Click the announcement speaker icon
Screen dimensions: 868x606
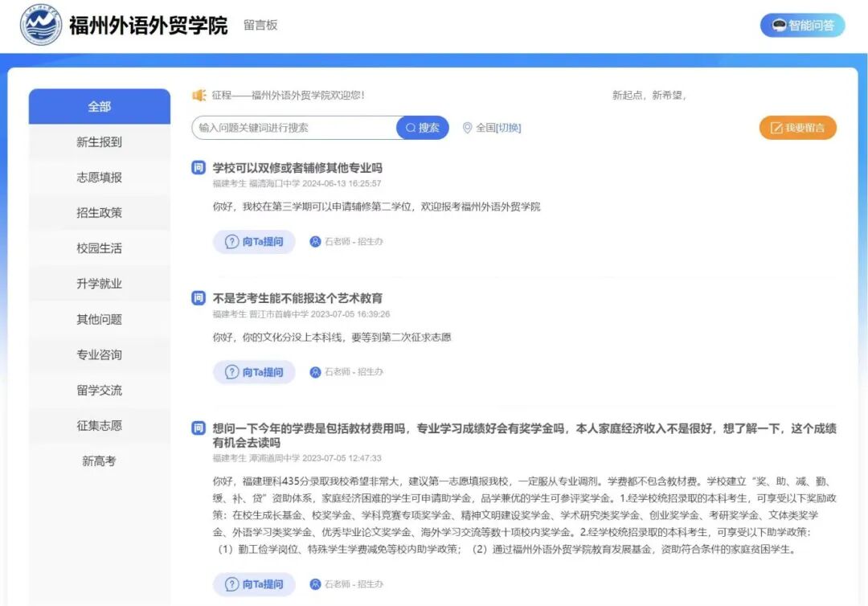click(x=199, y=95)
